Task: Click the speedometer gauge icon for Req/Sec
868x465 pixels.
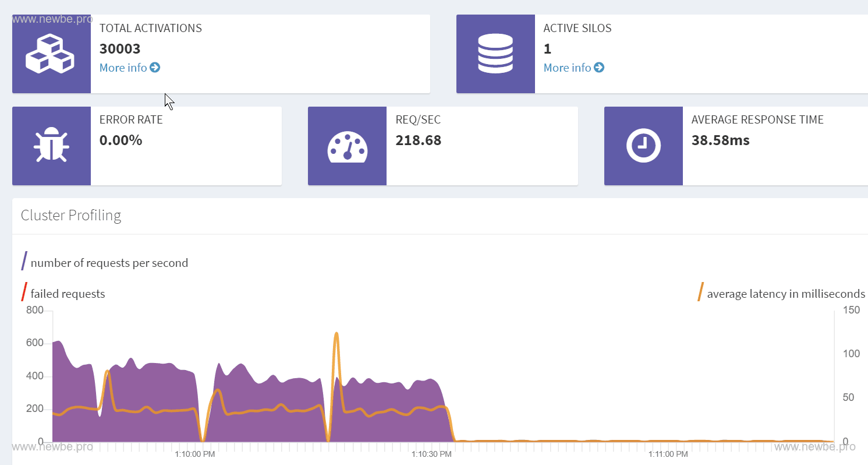Action: pos(347,146)
